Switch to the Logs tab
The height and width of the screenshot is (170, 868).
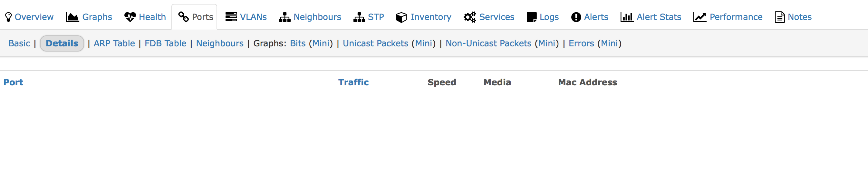[543, 17]
